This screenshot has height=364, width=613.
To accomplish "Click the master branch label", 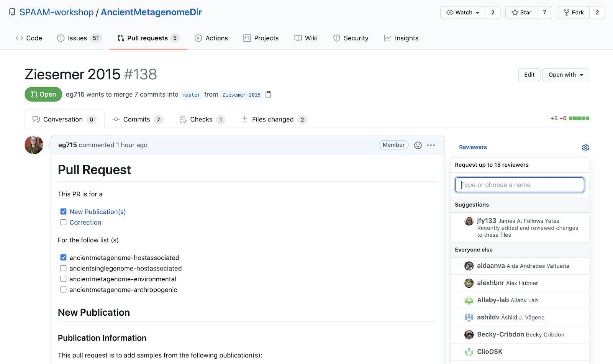I will [191, 95].
